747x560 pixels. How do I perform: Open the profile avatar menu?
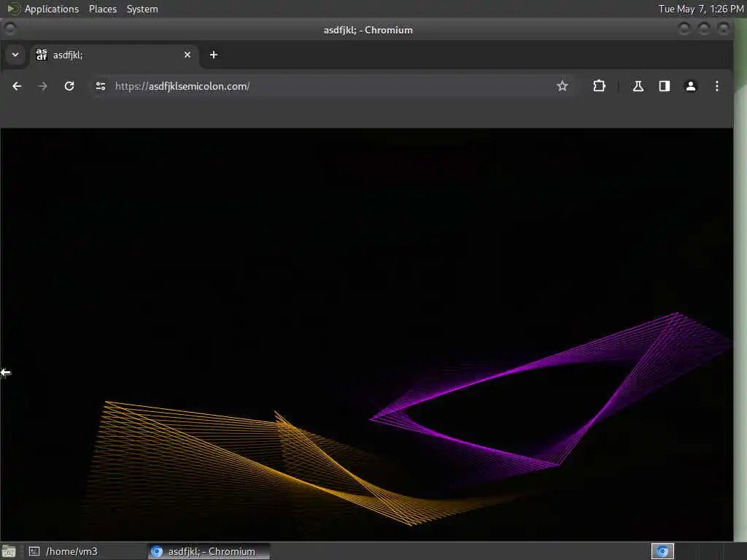click(x=690, y=86)
